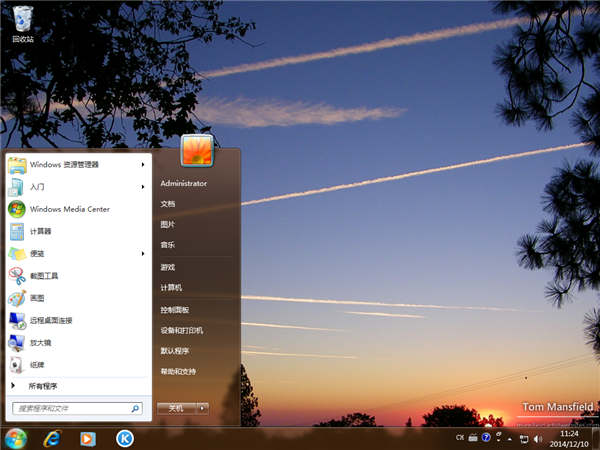Screen dimensions: 600x450
Task: Click the clock showing 11:24
Action: (569, 434)
